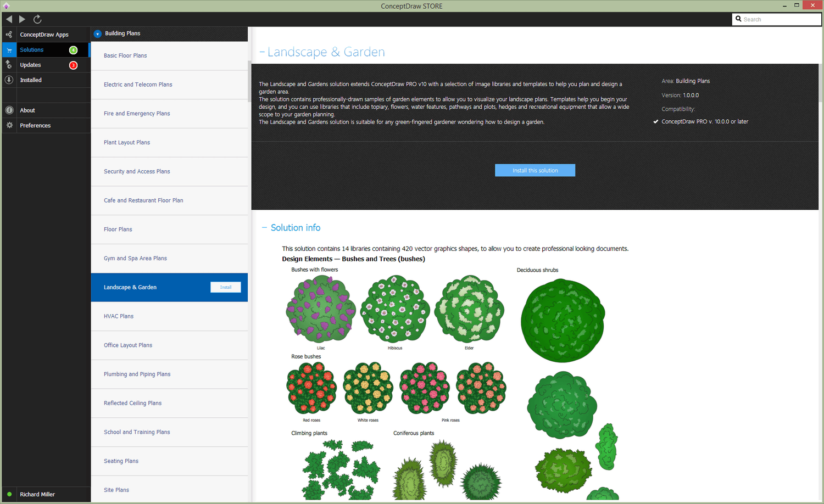This screenshot has height=504, width=824.
Task: Click version 1.0.0.0 text
Action: click(x=691, y=95)
